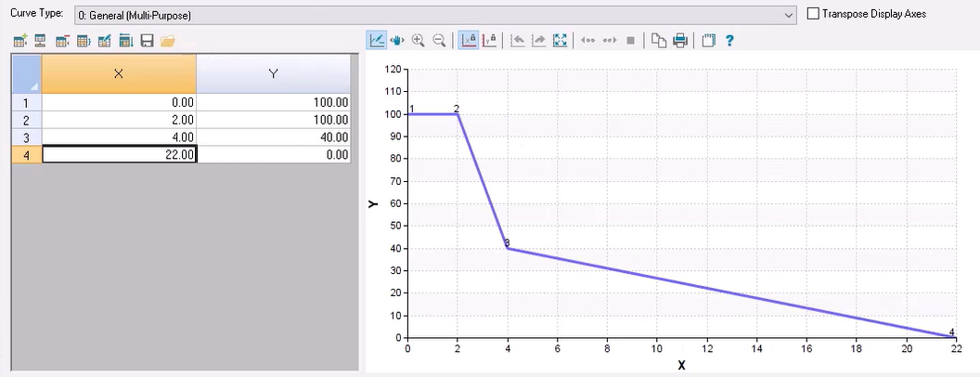Click the active X cell containing 22.00
The image size is (980, 377).
pyautogui.click(x=119, y=155)
